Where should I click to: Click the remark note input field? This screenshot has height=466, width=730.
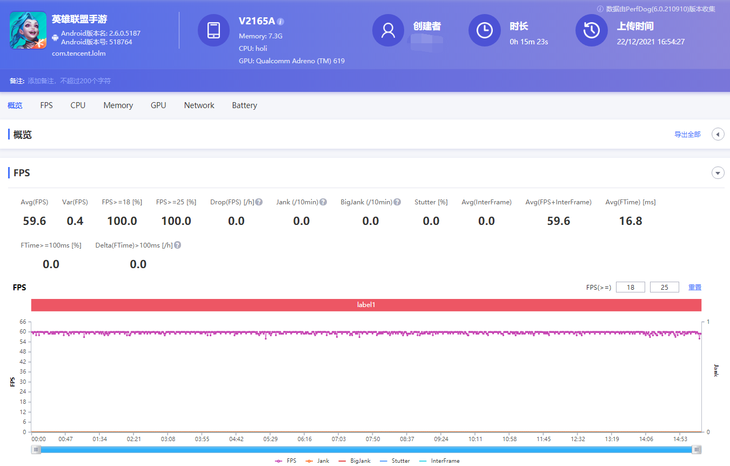69,81
